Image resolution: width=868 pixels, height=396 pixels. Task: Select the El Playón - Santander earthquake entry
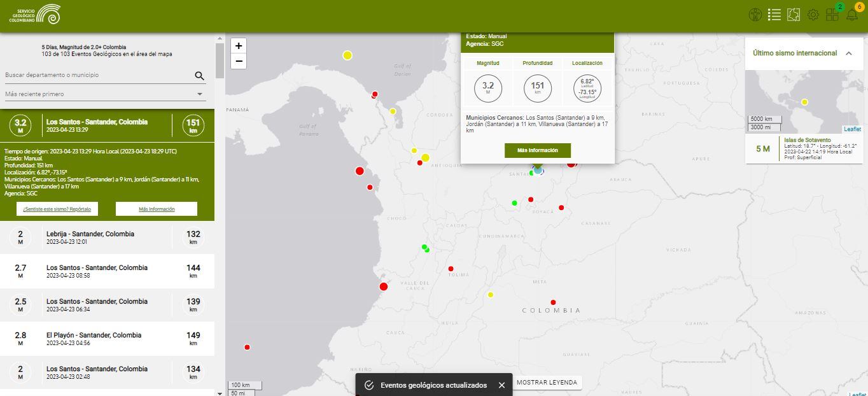pyautogui.click(x=107, y=339)
